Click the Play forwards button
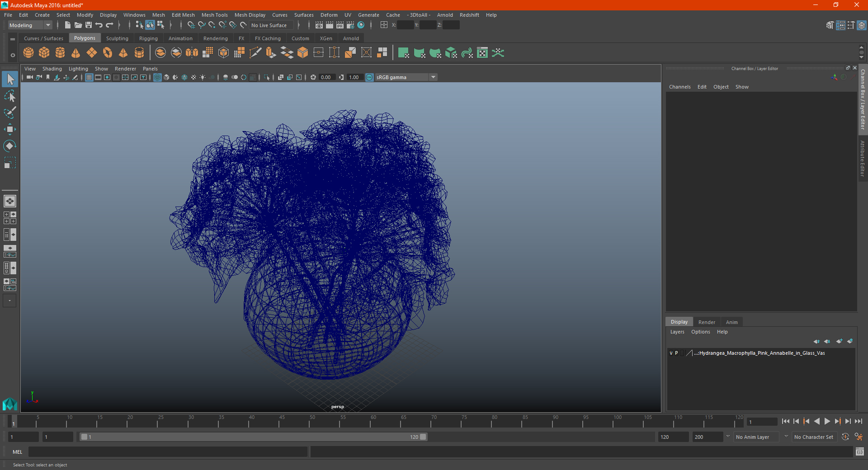The width and height of the screenshot is (868, 470). point(827,421)
